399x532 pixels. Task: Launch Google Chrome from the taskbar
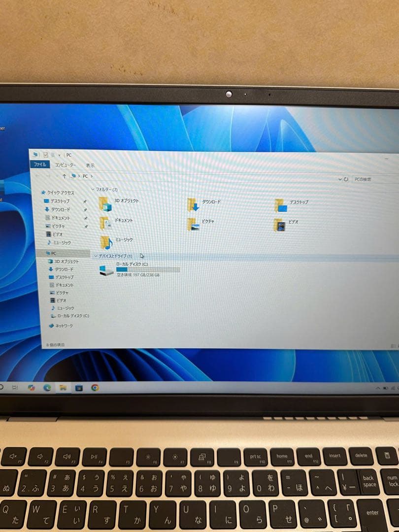point(95,388)
